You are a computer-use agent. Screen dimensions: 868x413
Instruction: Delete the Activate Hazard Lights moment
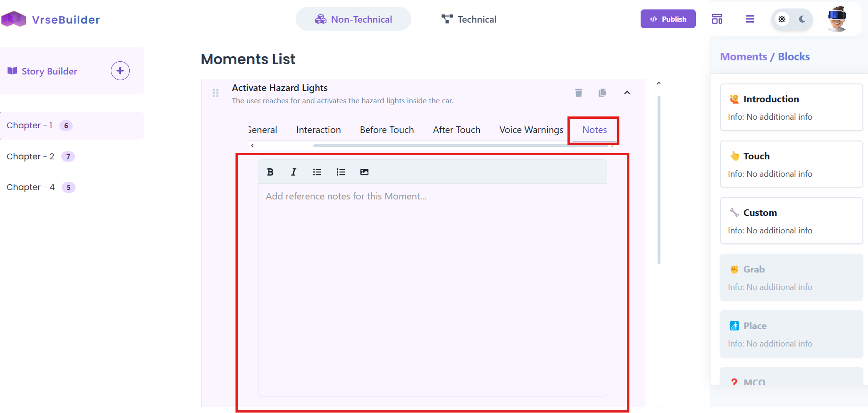pyautogui.click(x=578, y=92)
